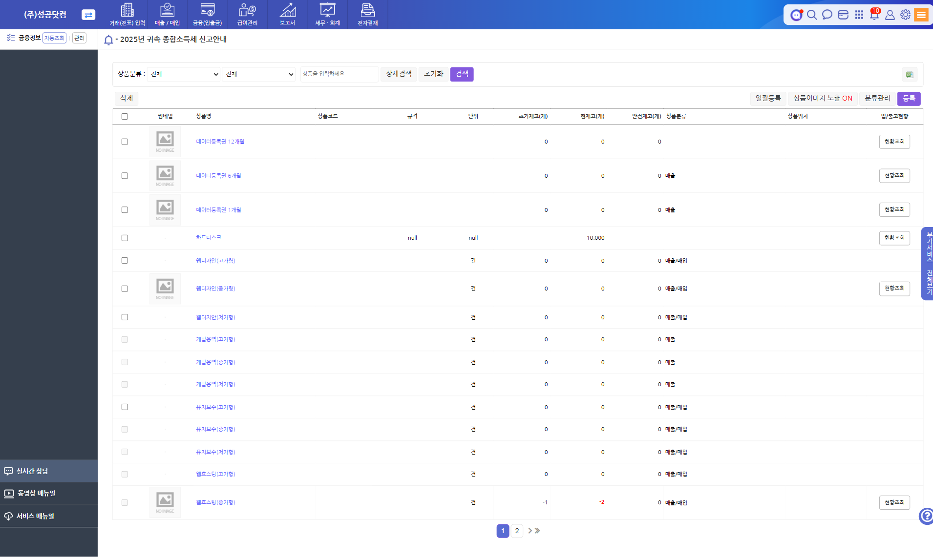Click the company switch arrows icon
This screenshot has width=933, height=560.
click(88, 15)
